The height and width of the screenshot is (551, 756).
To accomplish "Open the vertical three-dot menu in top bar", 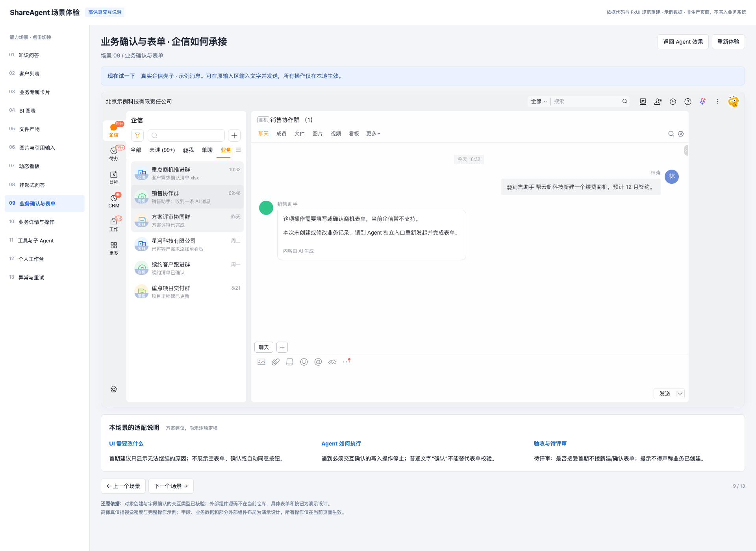I will 718,102.
